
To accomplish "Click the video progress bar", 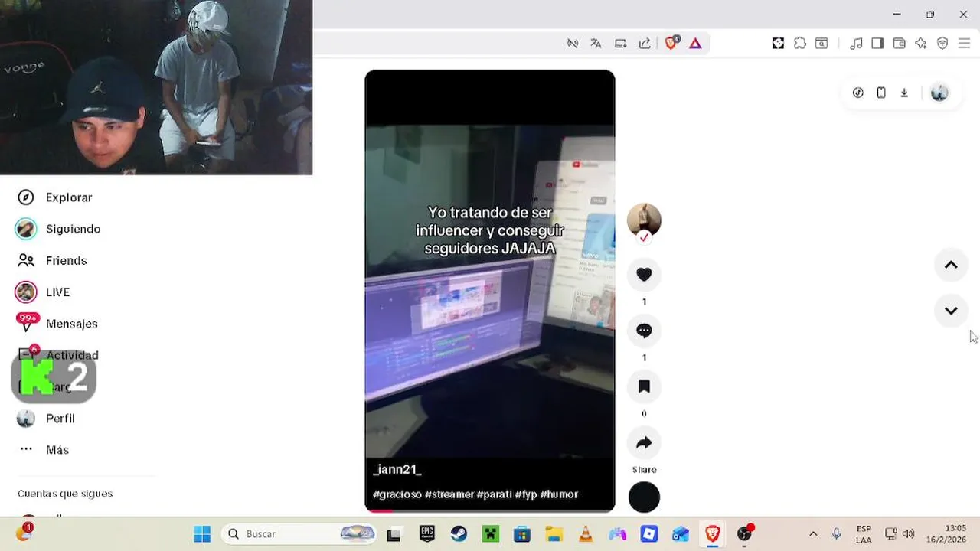I will (490, 510).
